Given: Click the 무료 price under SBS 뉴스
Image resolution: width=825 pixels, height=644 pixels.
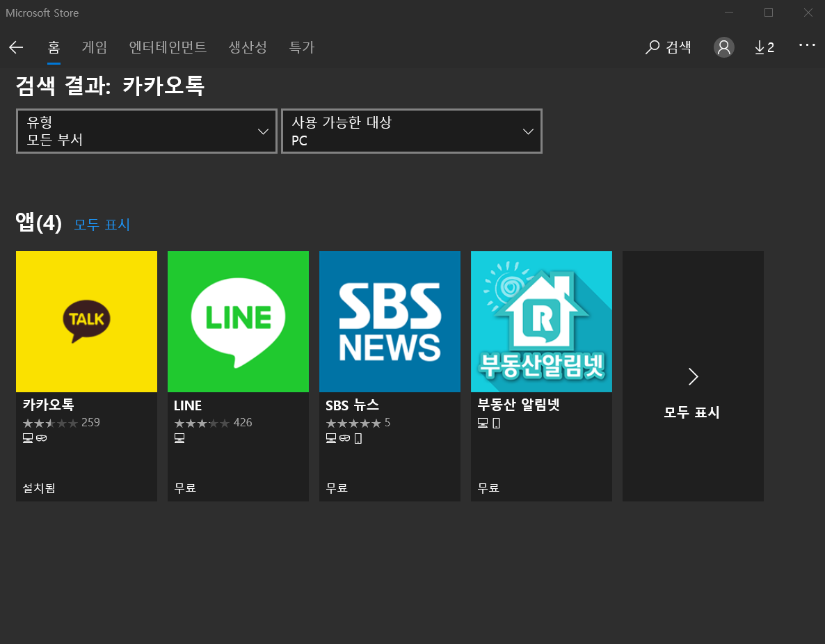Looking at the screenshot, I should coord(337,488).
